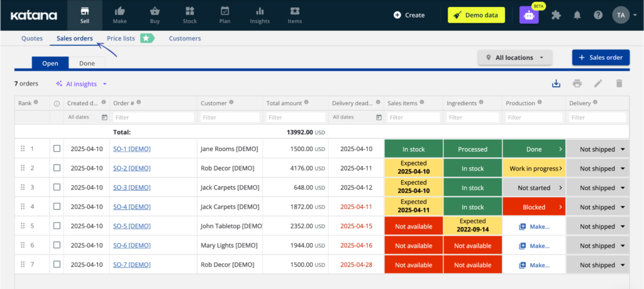The height and width of the screenshot is (289, 644).
Task: Open the help question mark icon
Action: 598,15
